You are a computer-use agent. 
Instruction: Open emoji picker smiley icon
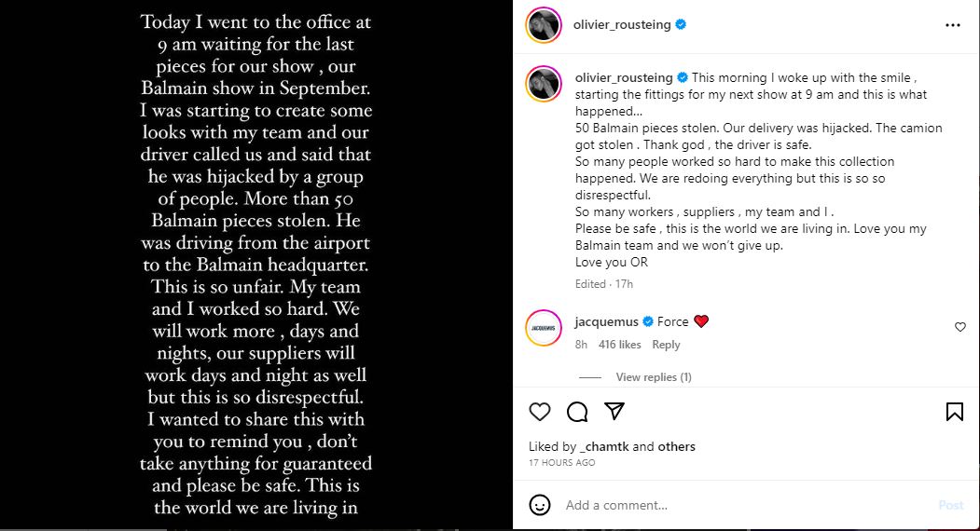pyautogui.click(x=539, y=505)
